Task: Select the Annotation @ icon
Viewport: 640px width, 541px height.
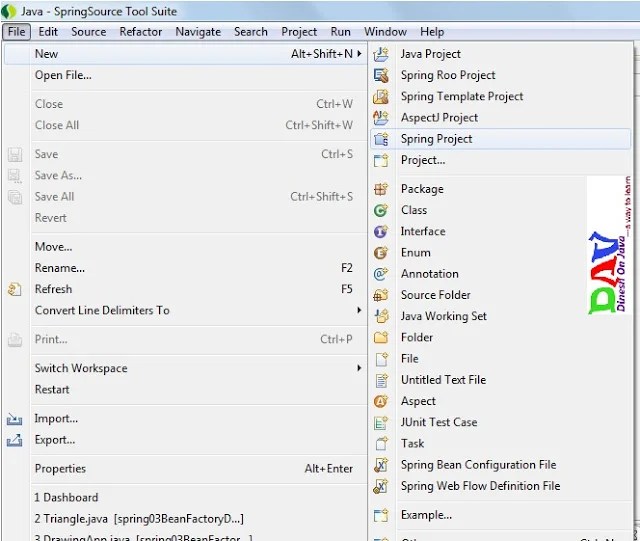Action: 381,274
